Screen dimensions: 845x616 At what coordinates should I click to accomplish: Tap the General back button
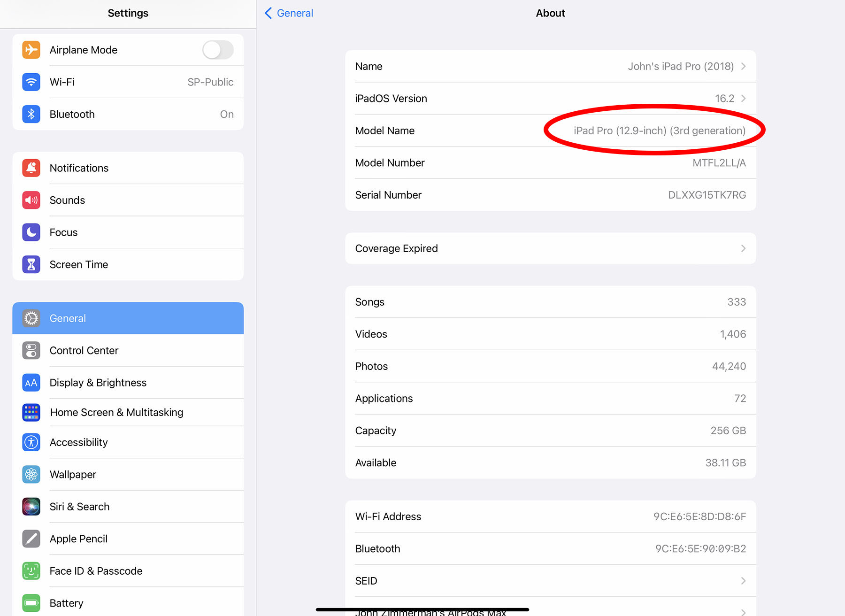click(x=287, y=13)
